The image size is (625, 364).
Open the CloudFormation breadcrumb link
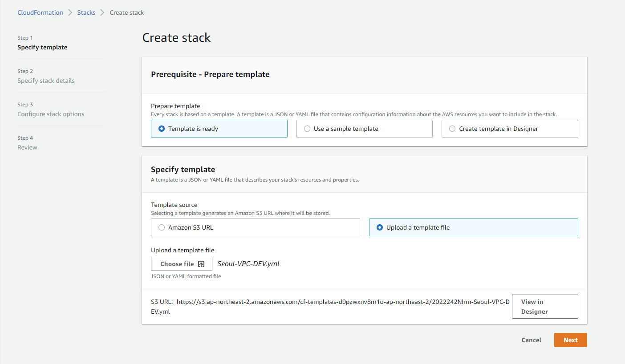pyautogui.click(x=40, y=12)
